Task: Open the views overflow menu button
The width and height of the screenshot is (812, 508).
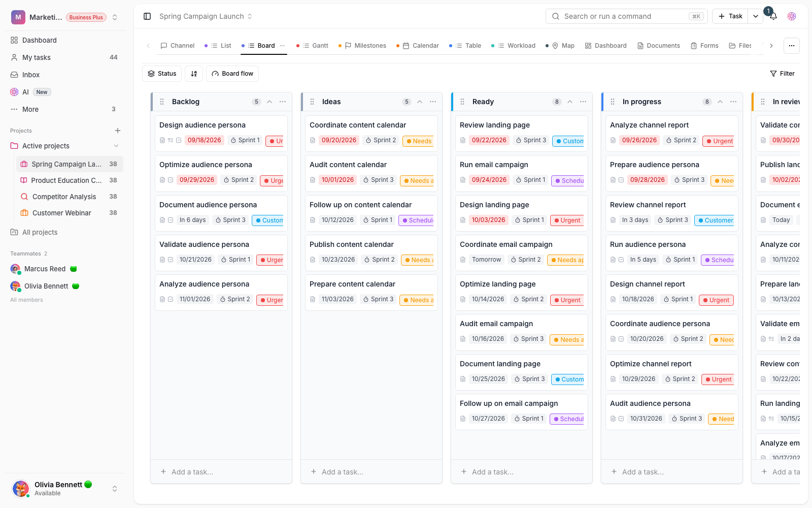Action: pyautogui.click(x=792, y=46)
